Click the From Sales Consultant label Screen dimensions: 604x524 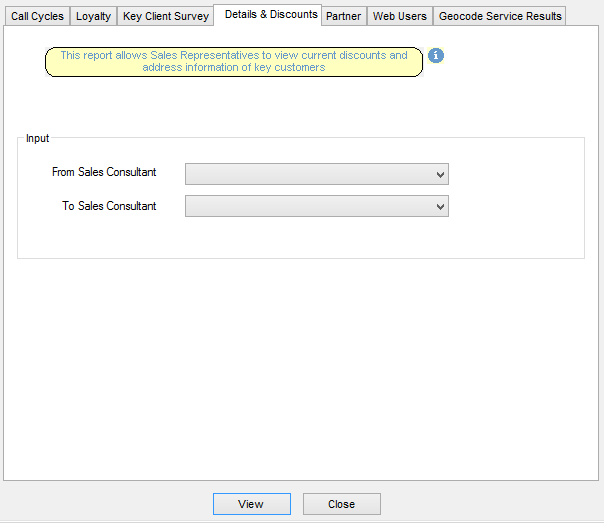(x=104, y=172)
